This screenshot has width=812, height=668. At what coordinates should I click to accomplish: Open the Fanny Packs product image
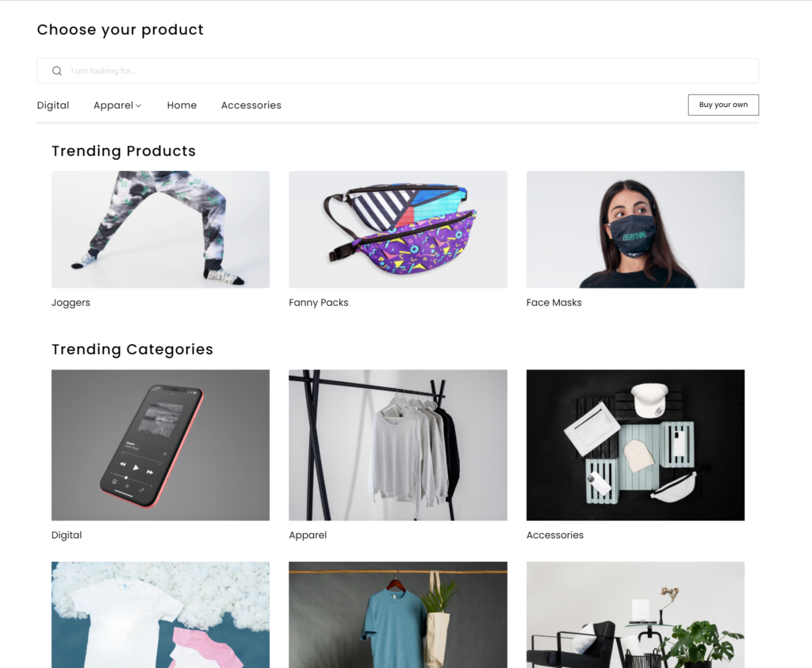[x=398, y=229]
